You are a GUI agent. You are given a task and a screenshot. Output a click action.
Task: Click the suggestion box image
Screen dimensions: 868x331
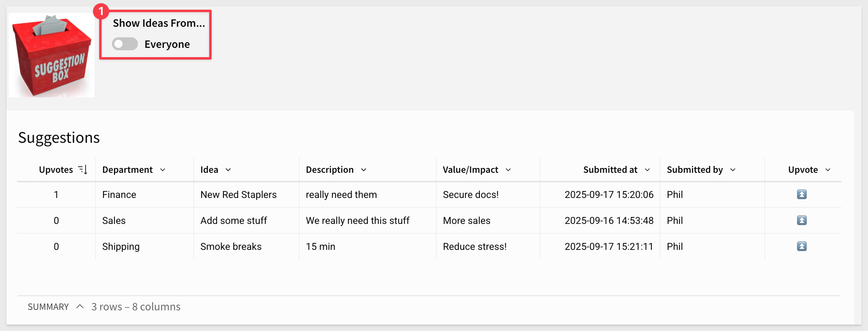52,55
